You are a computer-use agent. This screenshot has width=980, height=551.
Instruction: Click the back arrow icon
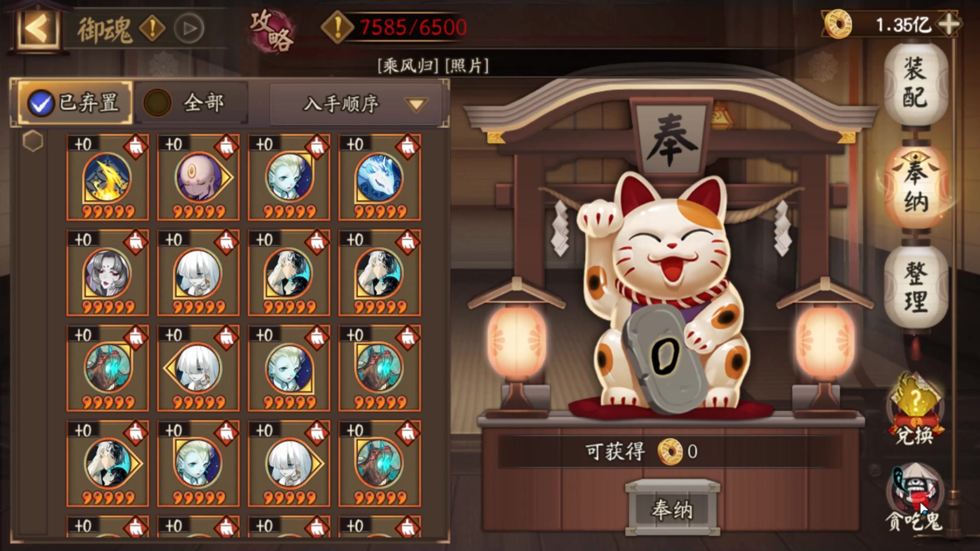[x=37, y=28]
